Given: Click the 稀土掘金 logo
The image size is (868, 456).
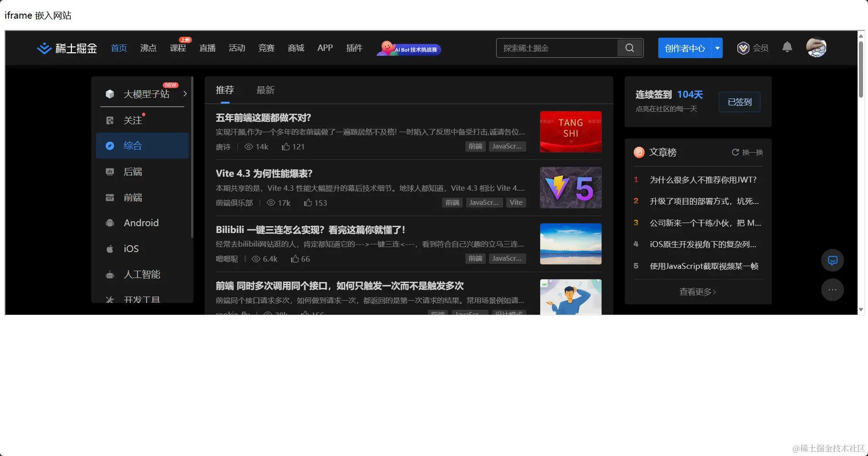Looking at the screenshot, I should pyautogui.click(x=67, y=48).
